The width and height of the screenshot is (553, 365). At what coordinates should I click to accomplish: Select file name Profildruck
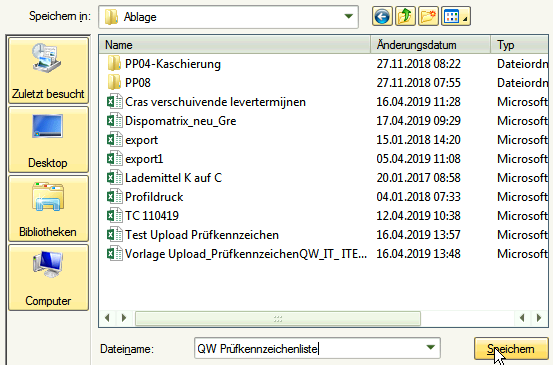point(154,197)
